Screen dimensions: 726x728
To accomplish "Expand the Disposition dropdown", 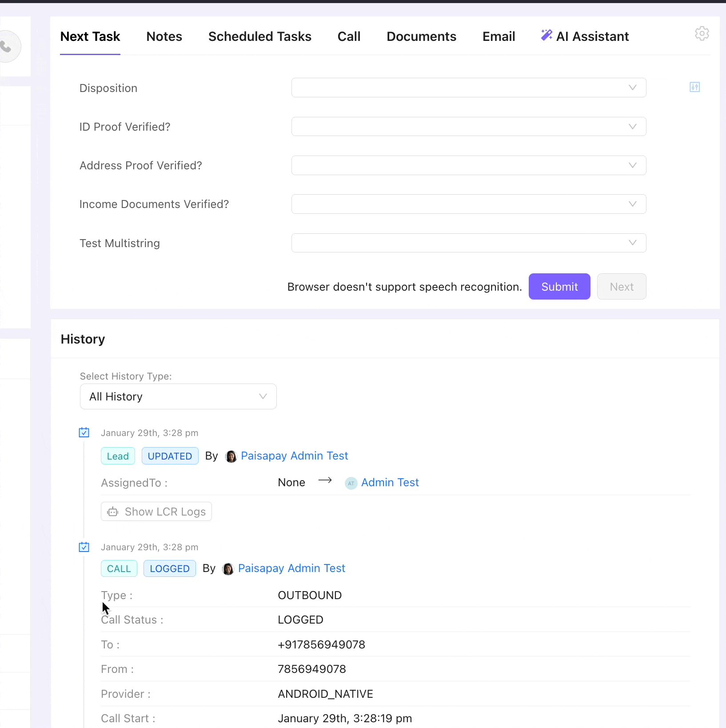I will click(x=468, y=88).
